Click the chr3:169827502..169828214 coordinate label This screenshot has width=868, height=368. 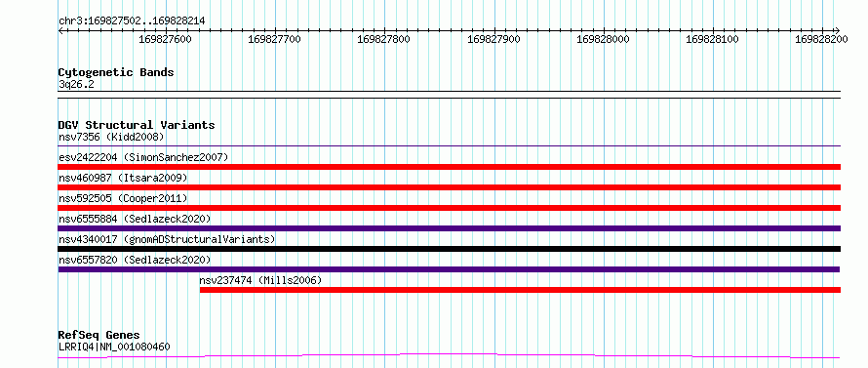[x=132, y=21]
